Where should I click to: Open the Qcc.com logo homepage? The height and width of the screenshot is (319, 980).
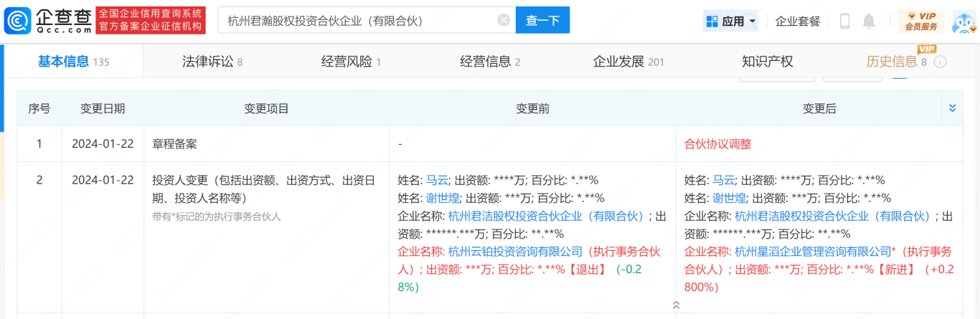point(48,21)
